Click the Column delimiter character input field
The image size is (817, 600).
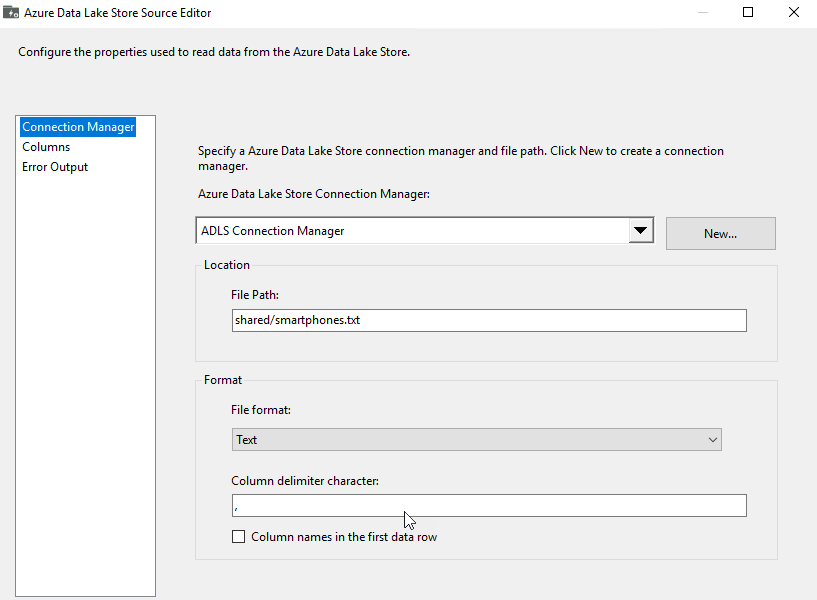pyautogui.click(x=489, y=506)
